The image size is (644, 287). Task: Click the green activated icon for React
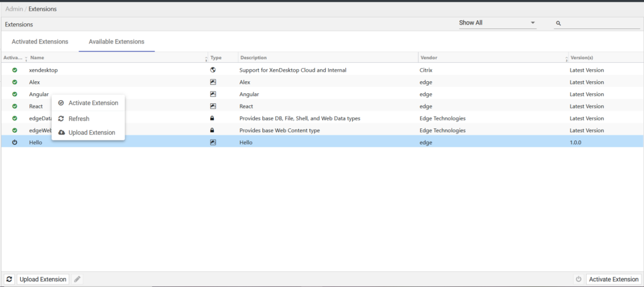click(15, 106)
